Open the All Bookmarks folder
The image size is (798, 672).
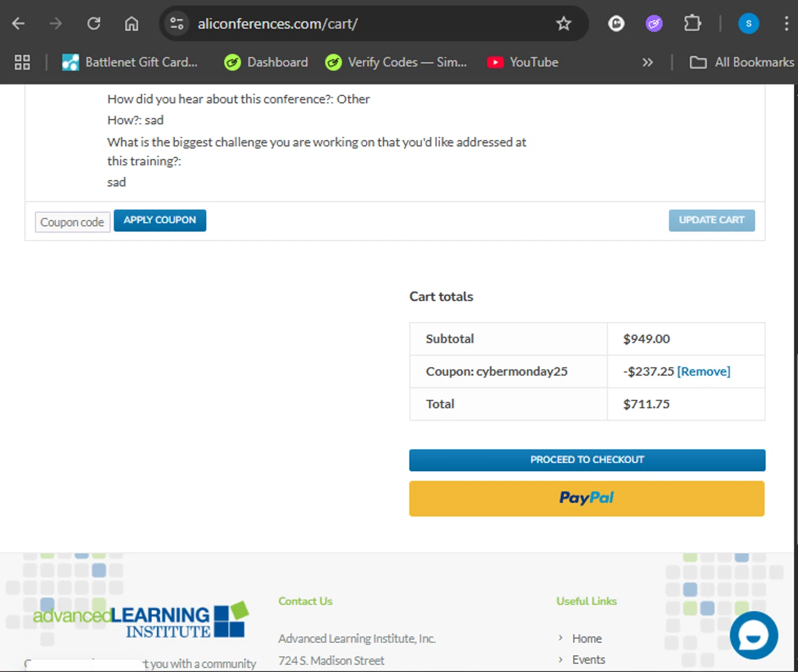tap(742, 62)
